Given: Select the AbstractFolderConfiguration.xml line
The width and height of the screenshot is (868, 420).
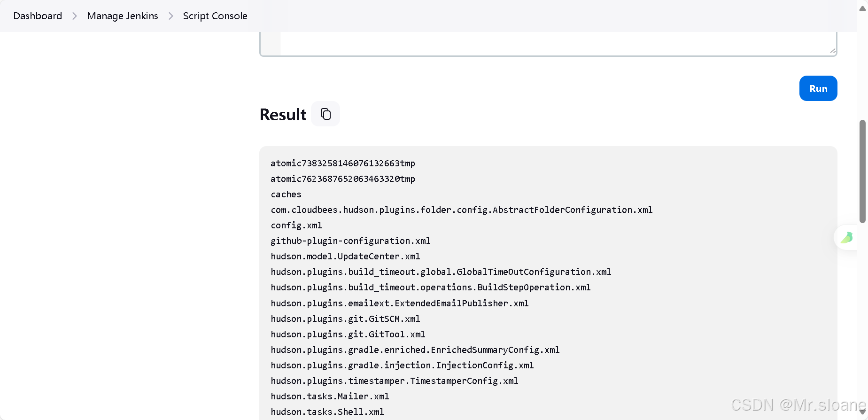Looking at the screenshot, I should click(462, 210).
